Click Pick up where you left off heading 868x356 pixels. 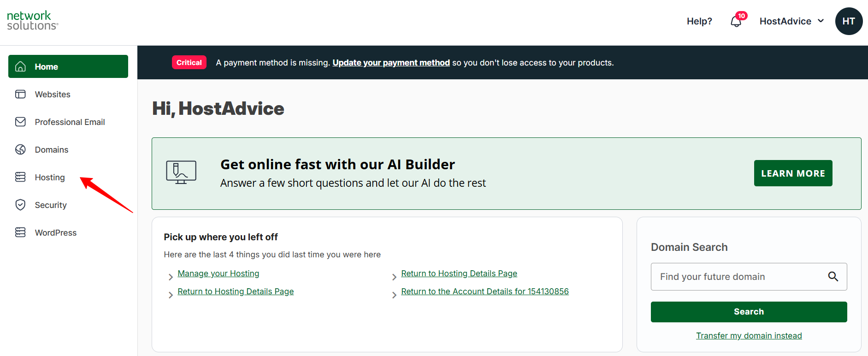click(x=221, y=237)
